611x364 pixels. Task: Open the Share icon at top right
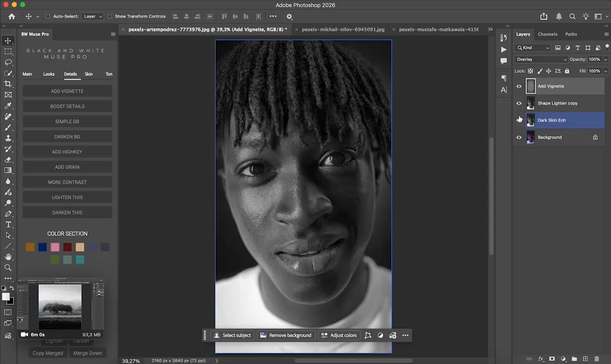[544, 16]
